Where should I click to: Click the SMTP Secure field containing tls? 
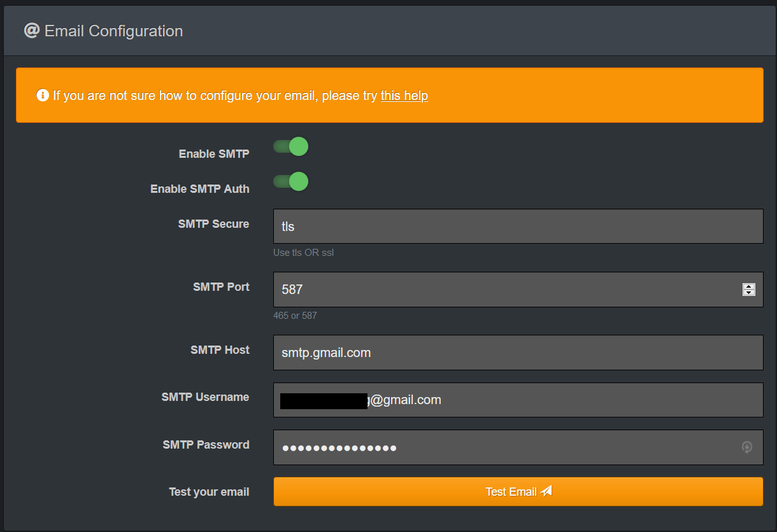point(518,226)
